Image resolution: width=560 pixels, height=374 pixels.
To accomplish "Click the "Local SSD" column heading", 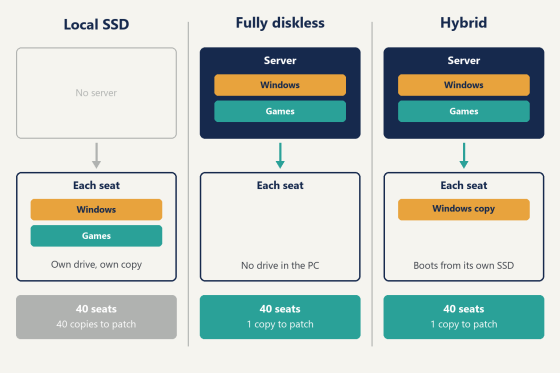I will (x=96, y=24).
